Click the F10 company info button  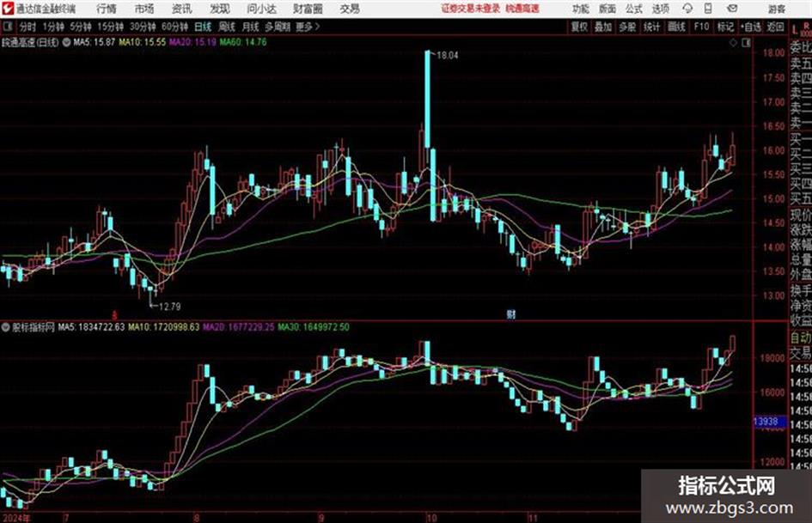701,27
